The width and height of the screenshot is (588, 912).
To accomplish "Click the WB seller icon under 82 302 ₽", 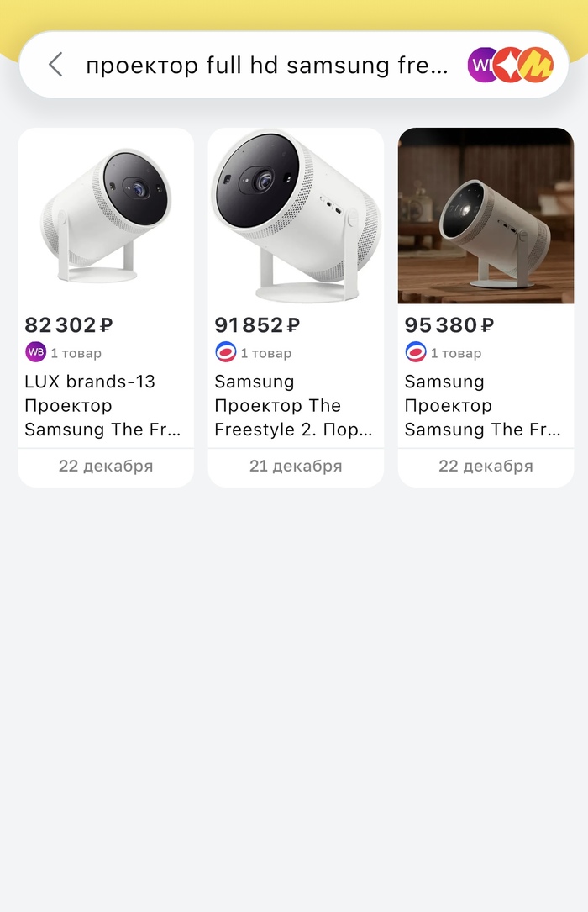I will pyautogui.click(x=35, y=352).
